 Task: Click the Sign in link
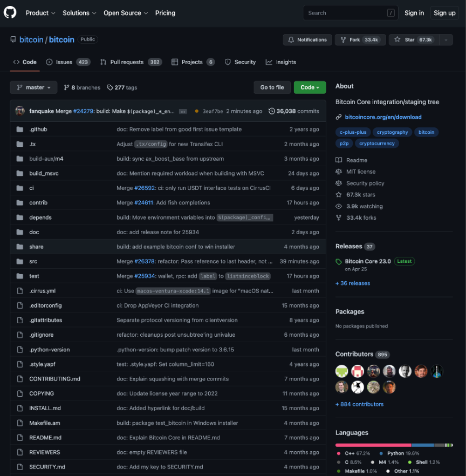[x=414, y=13]
